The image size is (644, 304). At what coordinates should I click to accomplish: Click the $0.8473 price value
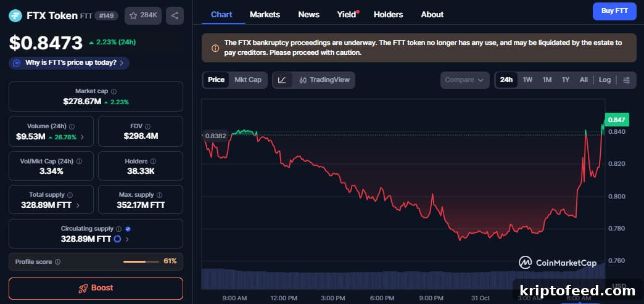(46, 43)
